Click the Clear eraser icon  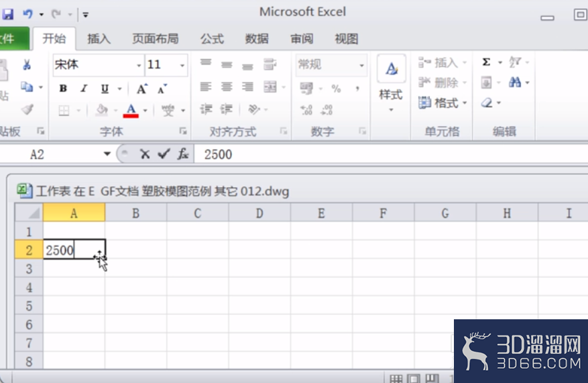point(487,103)
